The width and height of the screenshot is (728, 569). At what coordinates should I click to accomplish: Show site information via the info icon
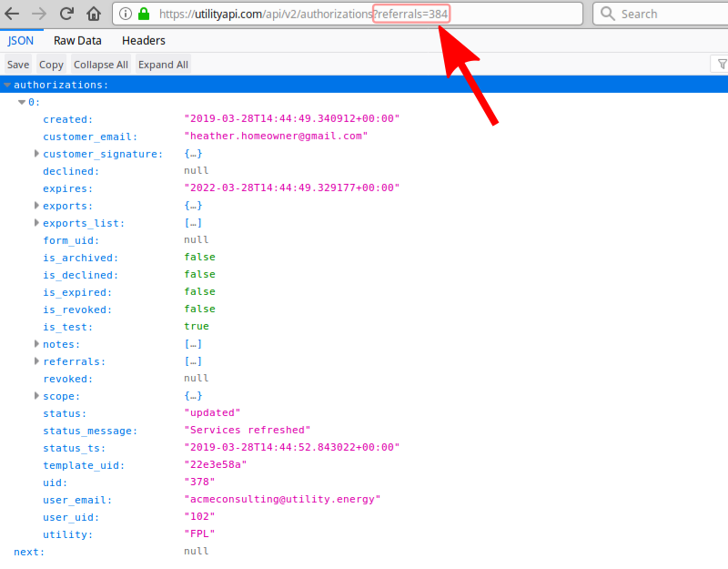click(126, 14)
